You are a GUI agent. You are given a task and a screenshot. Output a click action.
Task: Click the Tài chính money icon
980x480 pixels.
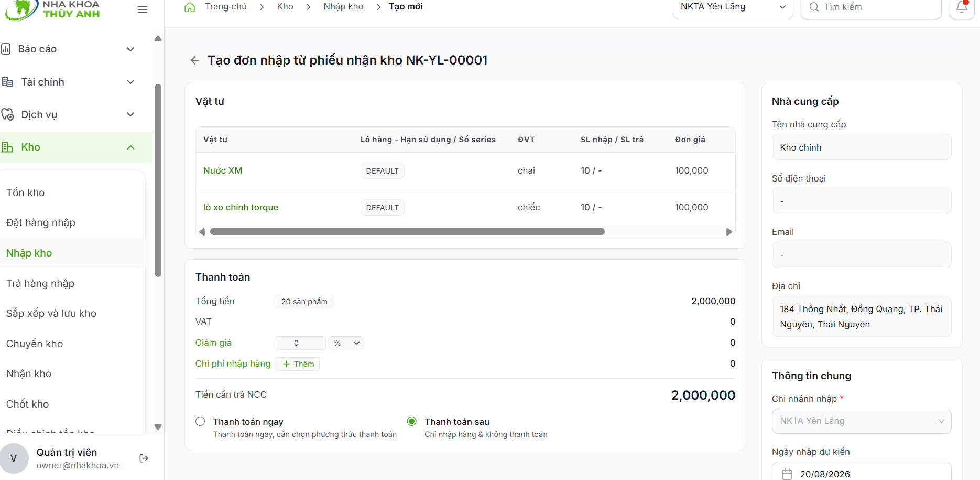(7, 82)
